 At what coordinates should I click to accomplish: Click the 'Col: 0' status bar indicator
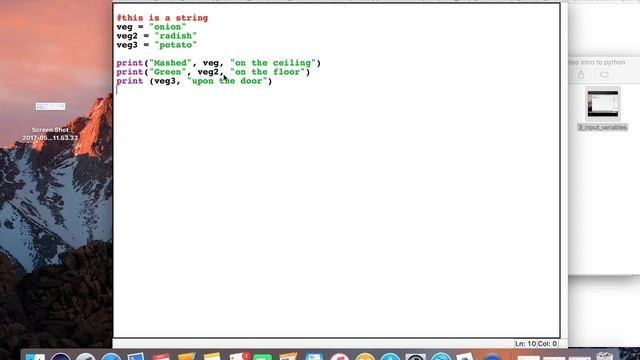547,344
